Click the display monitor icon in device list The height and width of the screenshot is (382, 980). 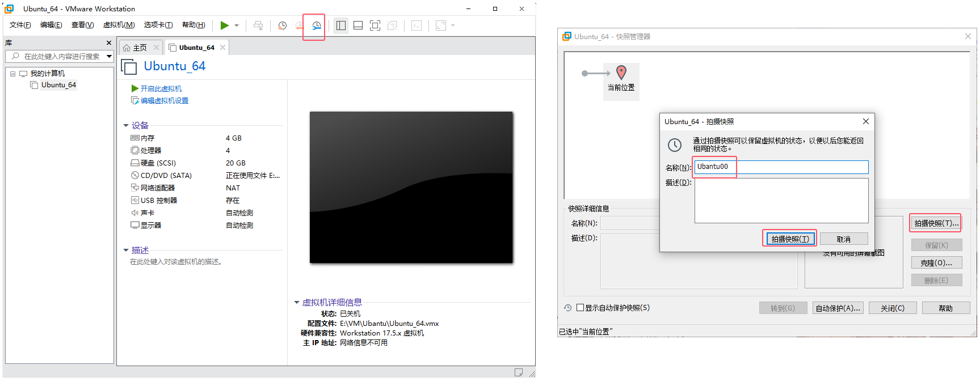135,225
